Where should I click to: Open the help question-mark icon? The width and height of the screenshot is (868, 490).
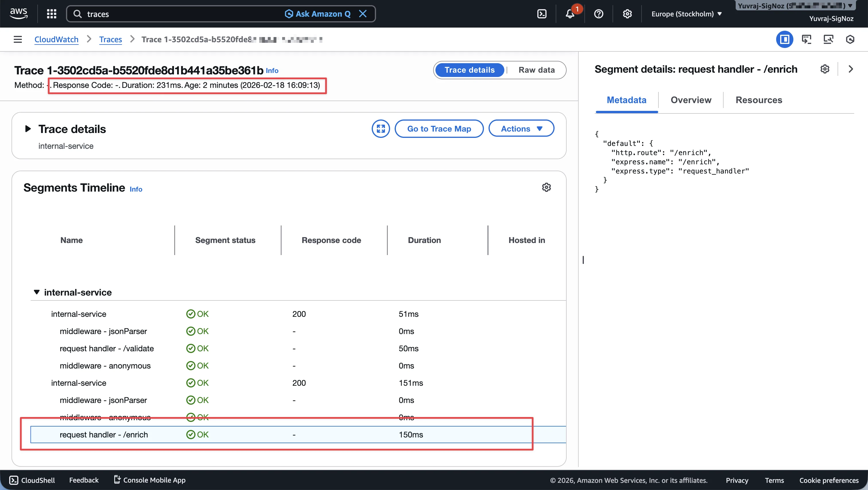[x=598, y=14]
